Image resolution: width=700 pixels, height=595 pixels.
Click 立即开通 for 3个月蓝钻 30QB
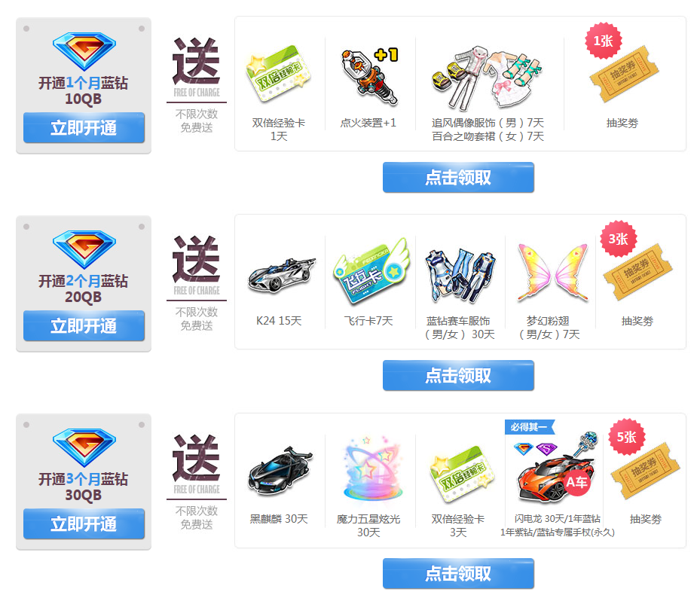84,524
